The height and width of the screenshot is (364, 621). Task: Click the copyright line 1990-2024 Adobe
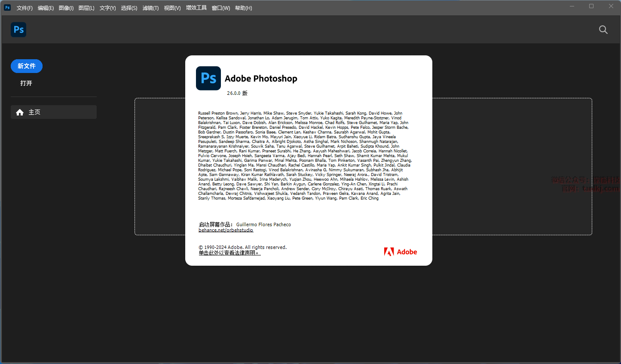242,247
